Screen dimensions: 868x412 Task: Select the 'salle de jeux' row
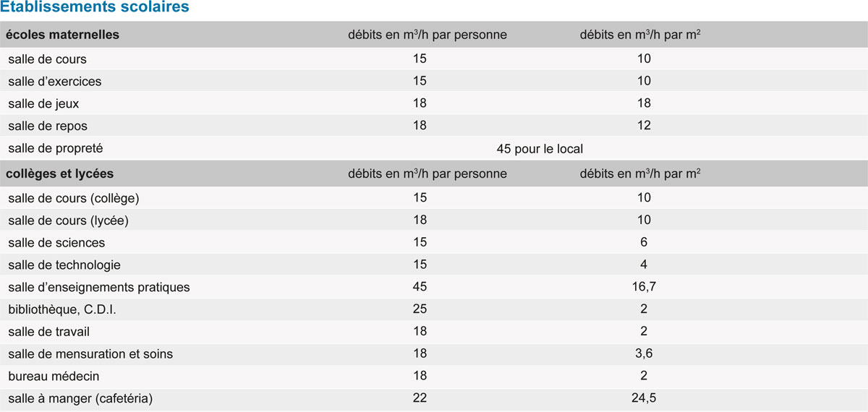(434, 103)
